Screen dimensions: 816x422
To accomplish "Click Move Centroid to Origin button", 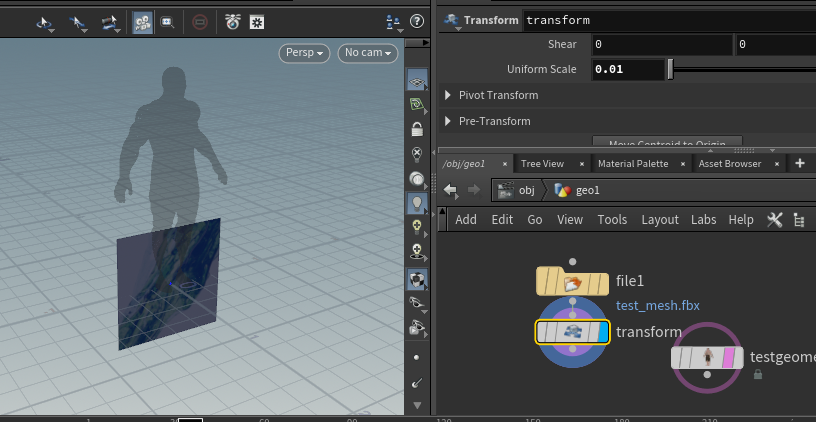I will (667, 143).
